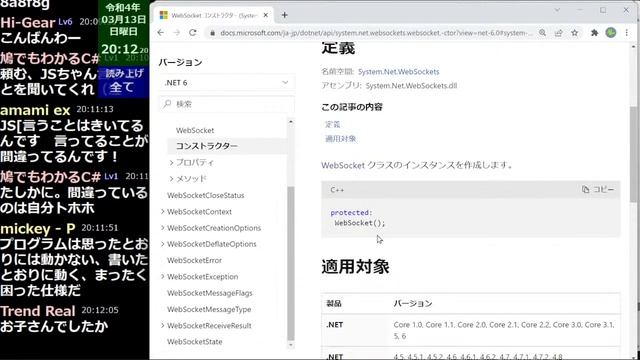Expand the WebSocketException node

coord(163,277)
